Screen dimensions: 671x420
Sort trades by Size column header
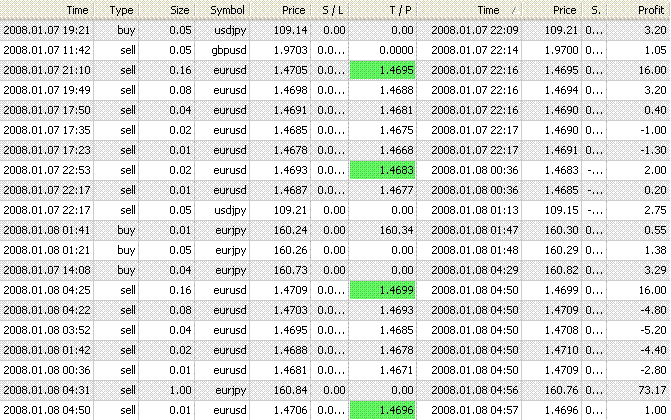pos(166,10)
